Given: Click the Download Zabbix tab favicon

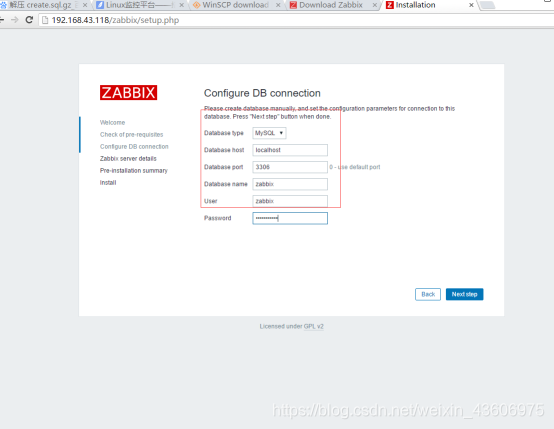Looking at the screenshot, I should pos(293,5).
